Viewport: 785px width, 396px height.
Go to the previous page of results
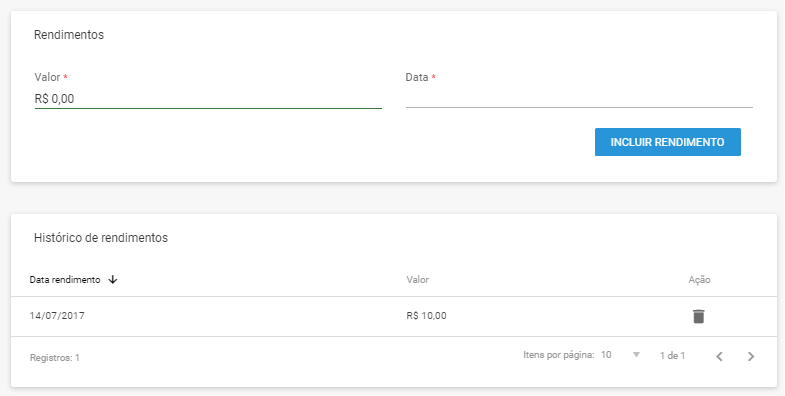(719, 356)
